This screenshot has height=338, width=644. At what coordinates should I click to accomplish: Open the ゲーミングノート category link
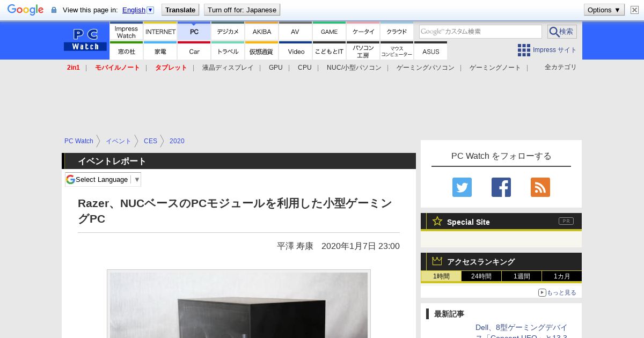tap(495, 68)
